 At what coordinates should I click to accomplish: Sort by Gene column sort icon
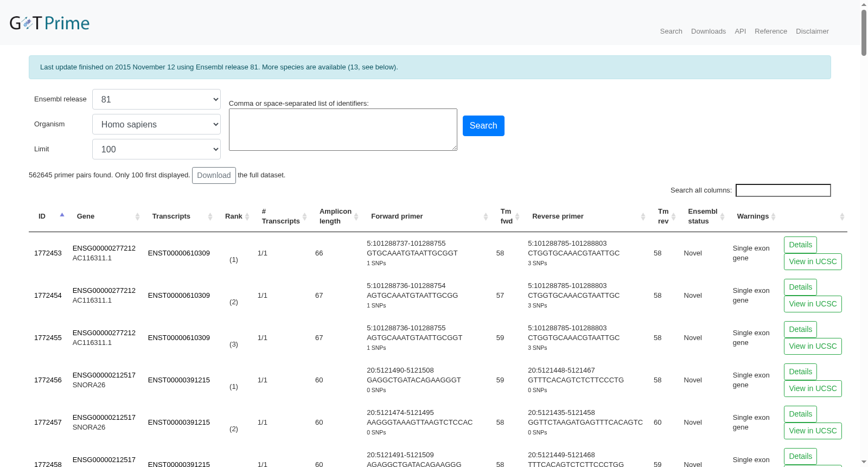click(x=138, y=216)
